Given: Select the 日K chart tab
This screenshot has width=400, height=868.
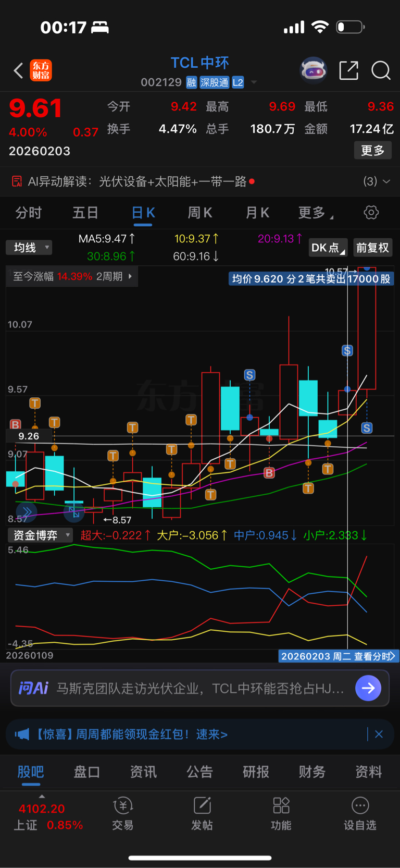Looking at the screenshot, I should 143,213.
